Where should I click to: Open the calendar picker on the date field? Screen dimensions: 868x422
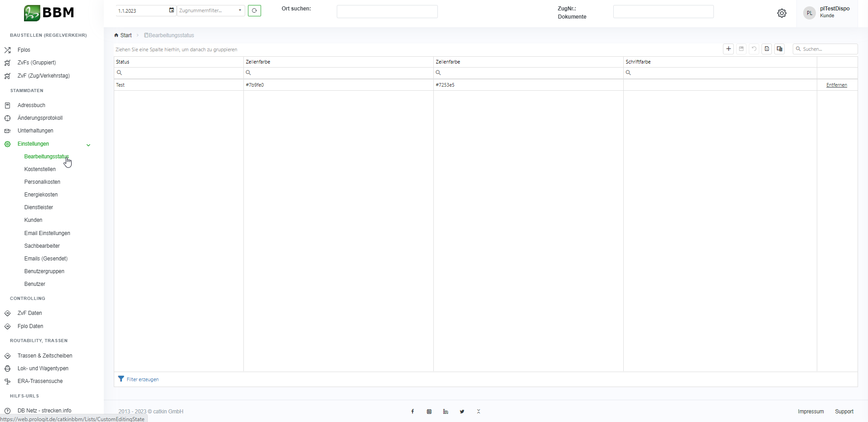click(x=171, y=10)
